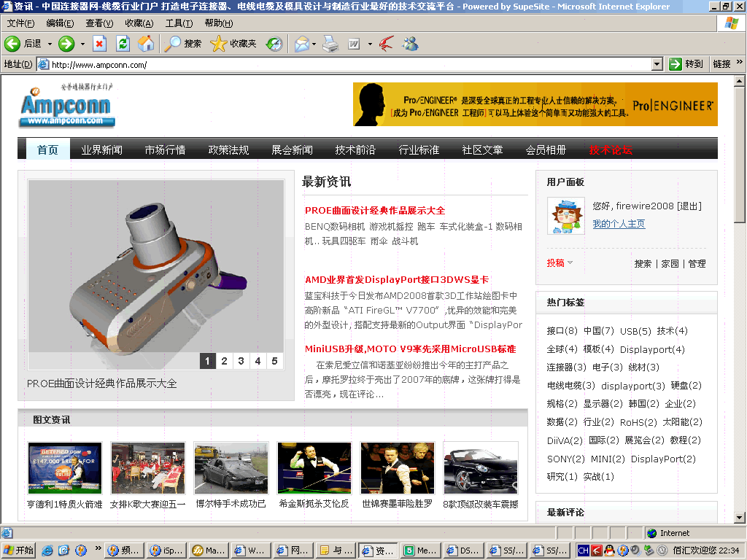Open MiniUSB升级 MOTO V9 headline
Image resolution: width=747 pixels, height=560 pixels.
point(410,349)
